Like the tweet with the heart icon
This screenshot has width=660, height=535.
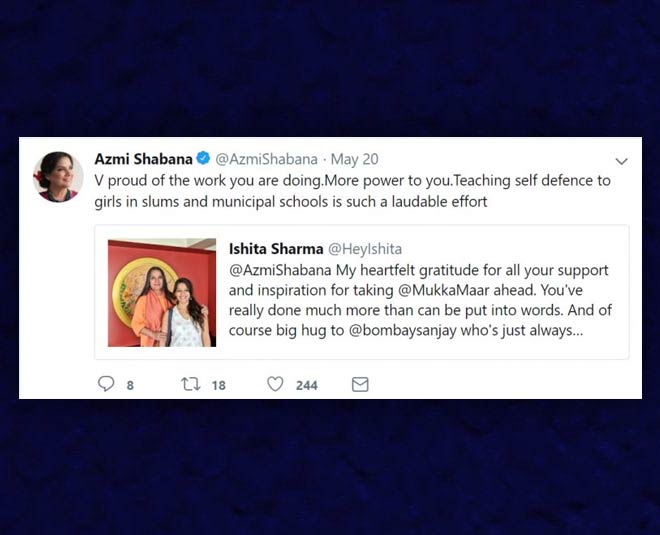pyautogui.click(x=275, y=384)
